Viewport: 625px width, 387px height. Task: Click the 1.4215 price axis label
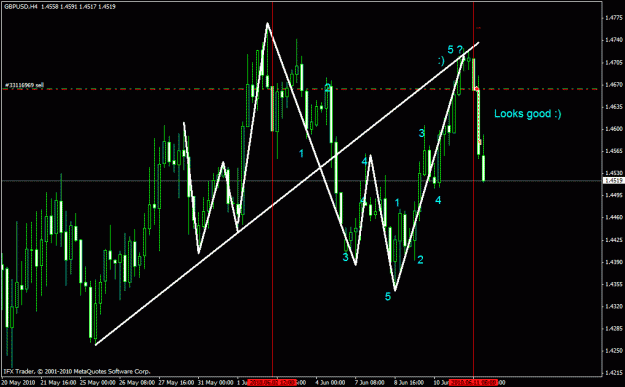614,373
